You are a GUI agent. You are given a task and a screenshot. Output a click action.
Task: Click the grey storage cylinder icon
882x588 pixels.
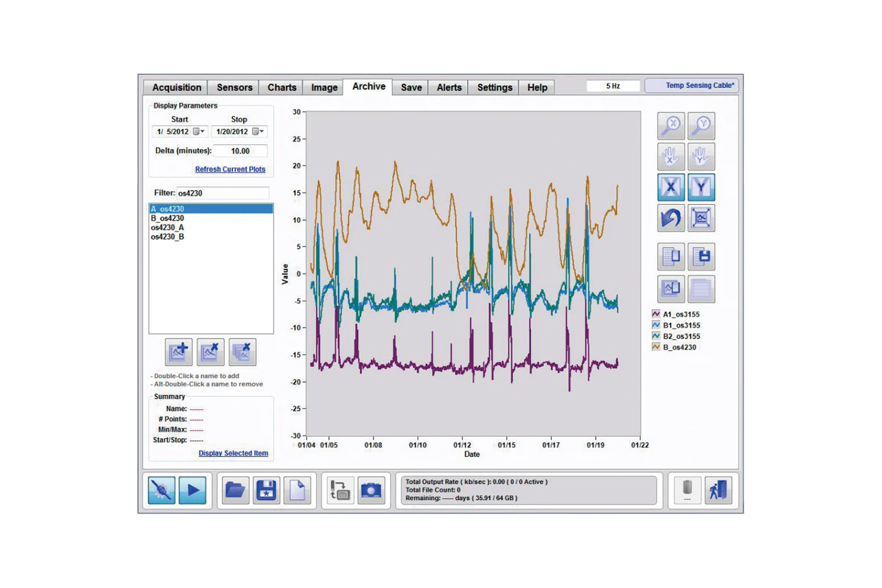[x=688, y=490]
